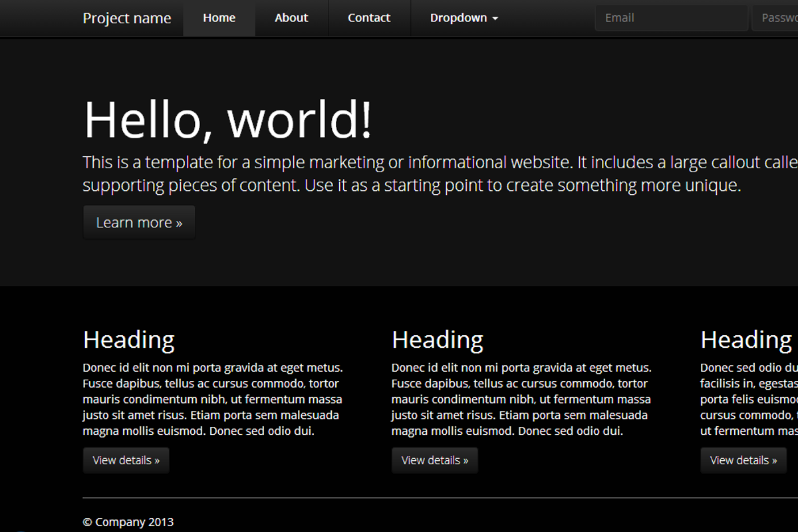Click the leftmost Heading title text
This screenshot has height=532, width=798.
[128, 339]
